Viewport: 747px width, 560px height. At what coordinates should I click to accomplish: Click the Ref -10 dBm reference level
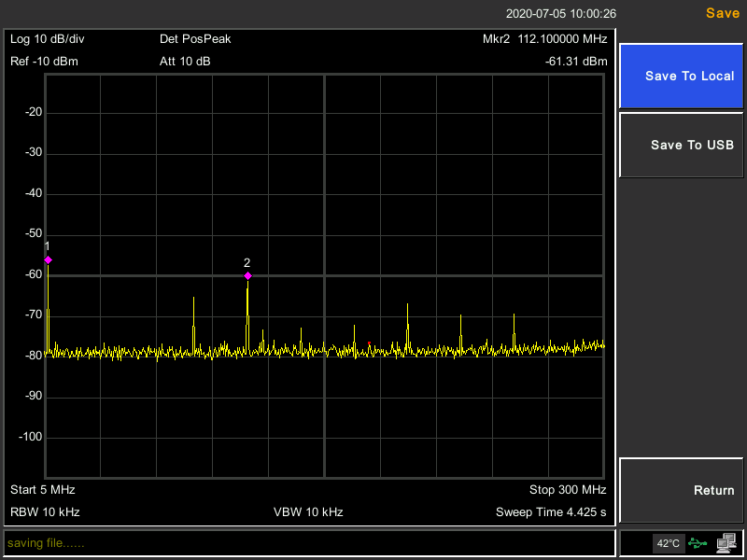44,62
